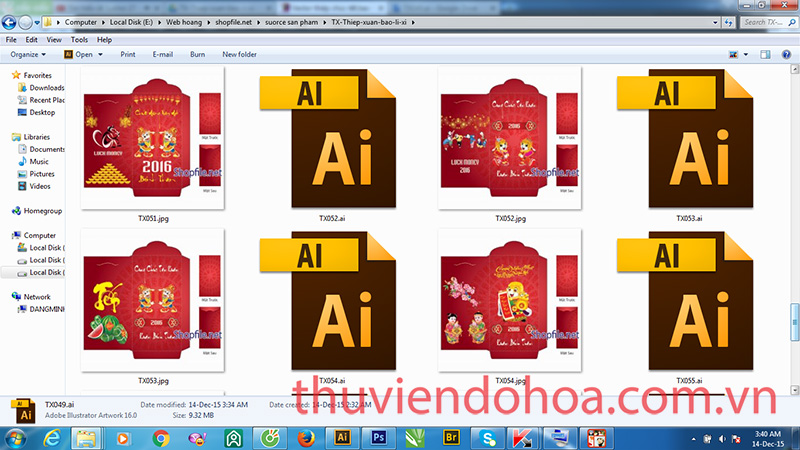Click the shopfile.net breadcrumb segment
The width and height of the screenshot is (800, 450).
tap(233, 22)
